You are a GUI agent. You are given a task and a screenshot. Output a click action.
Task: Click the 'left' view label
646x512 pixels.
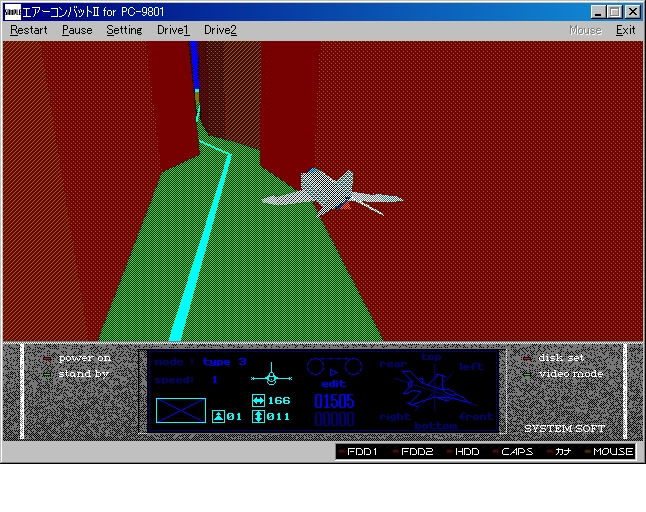click(471, 367)
